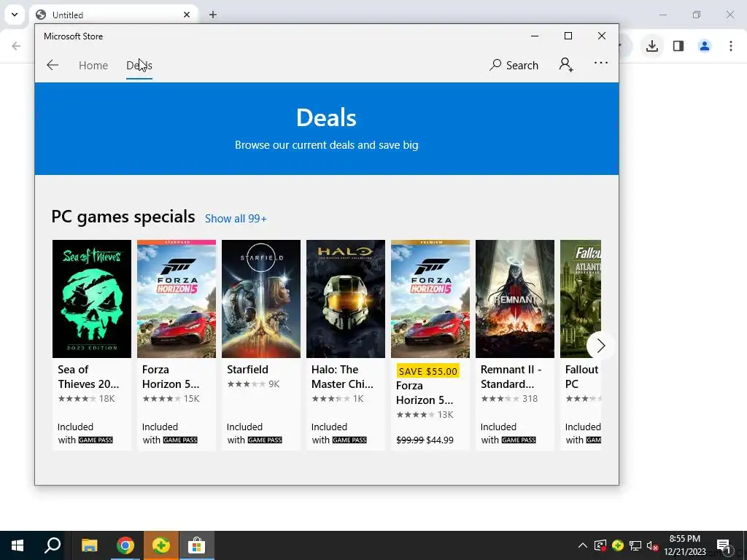Close the Untitled Chrome tab
This screenshot has width=747, height=560.
[186, 15]
